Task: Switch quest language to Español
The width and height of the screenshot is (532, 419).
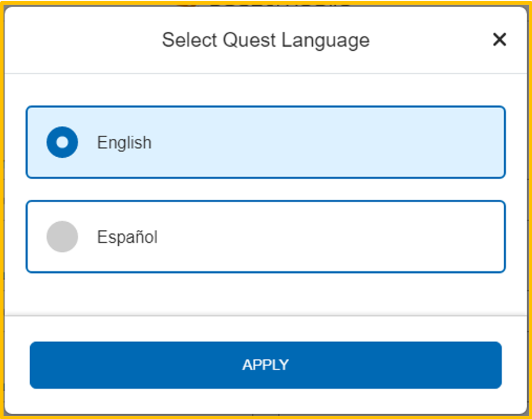Action: (265, 236)
